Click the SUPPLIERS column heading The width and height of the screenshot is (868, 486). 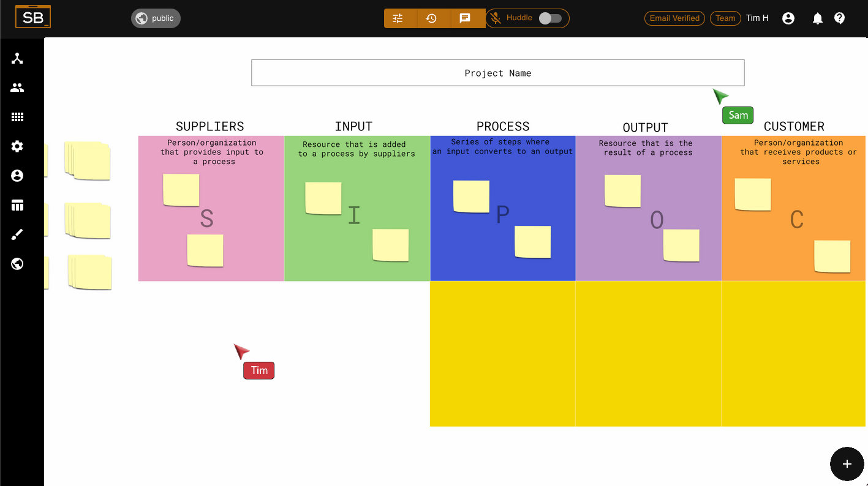click(x=210, y=126)
